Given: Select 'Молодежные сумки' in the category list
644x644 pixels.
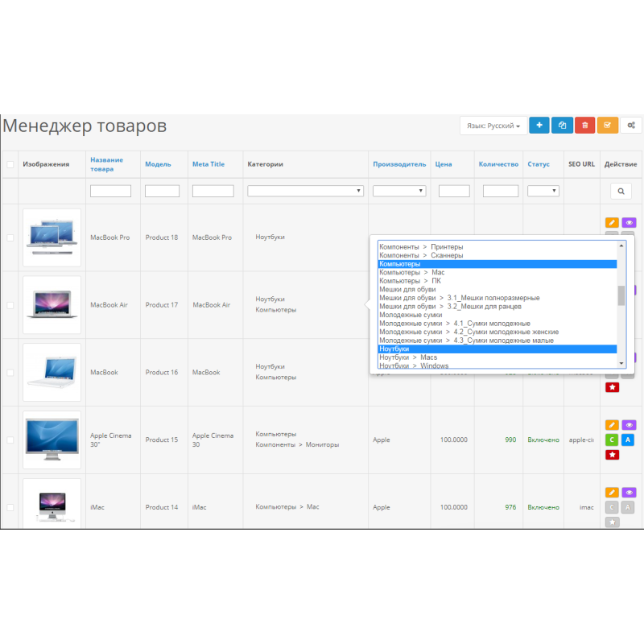Looking at the screenshot, I should [x=411, y=315].
